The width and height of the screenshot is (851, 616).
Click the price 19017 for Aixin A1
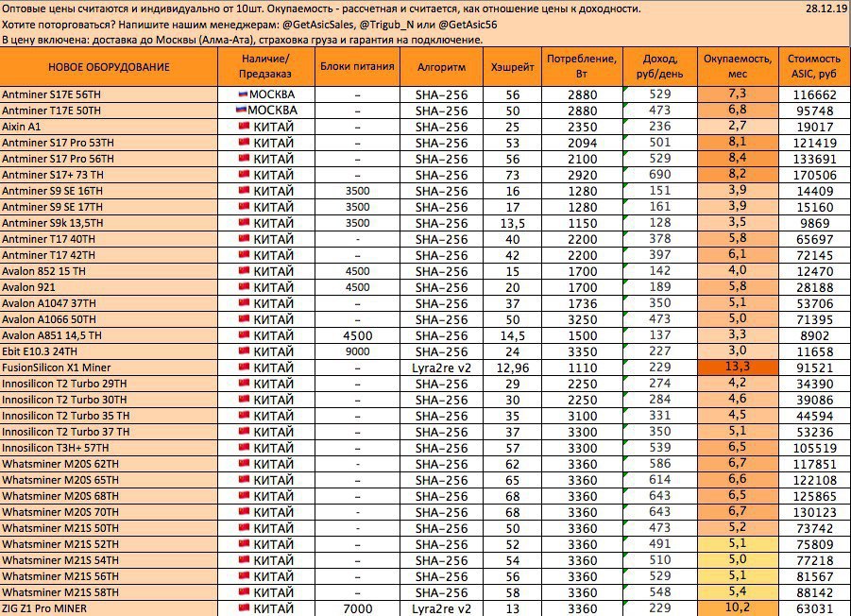[x=815, y=127]
